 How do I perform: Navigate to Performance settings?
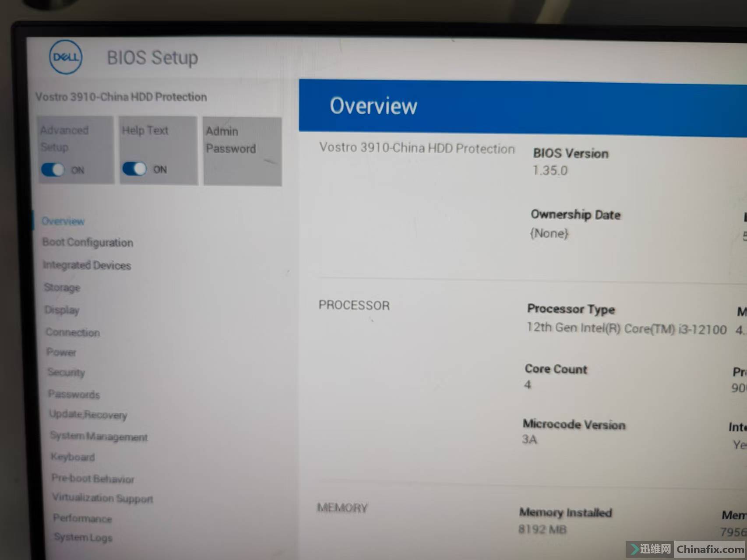point(82,518)
